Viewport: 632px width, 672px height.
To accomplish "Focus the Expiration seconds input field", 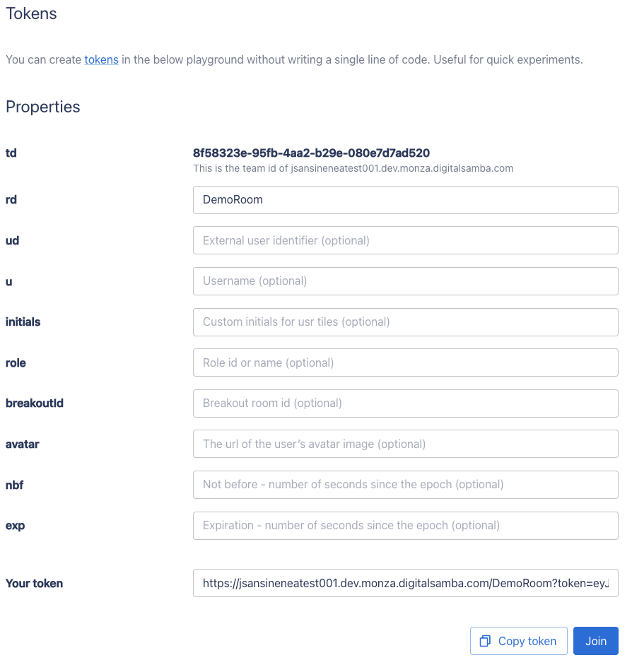I will pos(405,526).
